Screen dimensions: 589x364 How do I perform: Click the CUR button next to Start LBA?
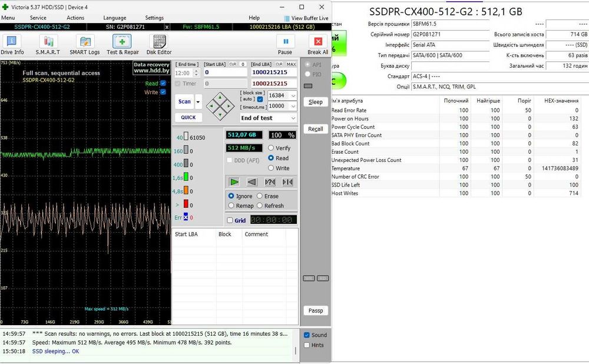tap(233, 64)
